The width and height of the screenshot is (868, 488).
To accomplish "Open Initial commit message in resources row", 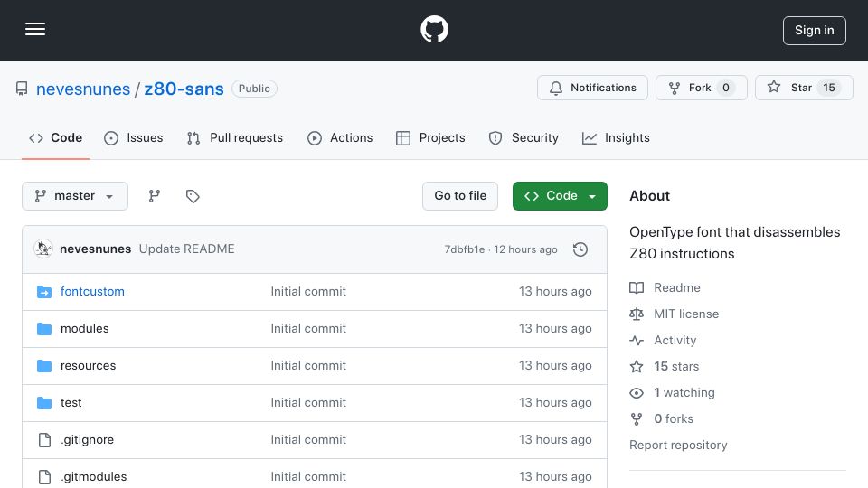I will pyautogui.click(x=308, y=366).
